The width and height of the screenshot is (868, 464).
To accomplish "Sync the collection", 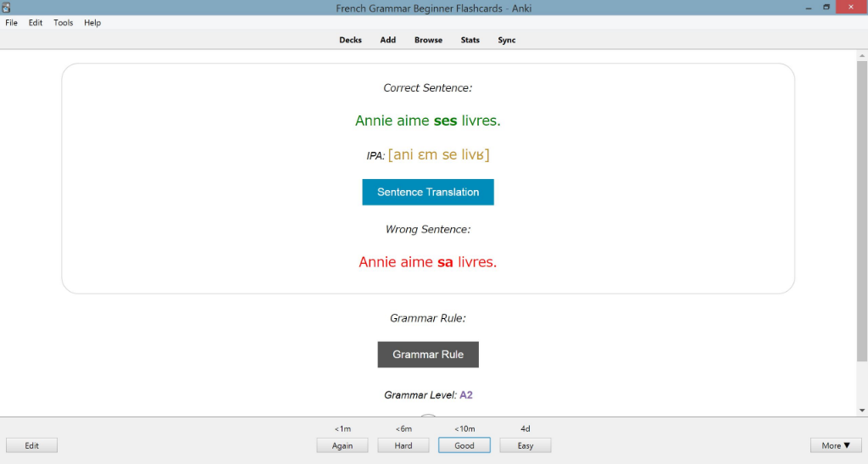I will [507, 40].
